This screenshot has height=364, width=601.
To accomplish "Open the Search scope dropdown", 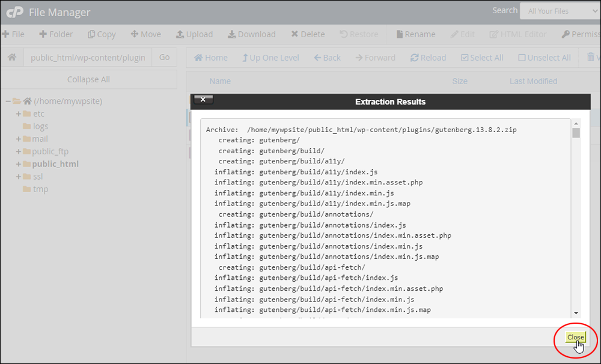I will pyautogui.click(x=560, y=11).
